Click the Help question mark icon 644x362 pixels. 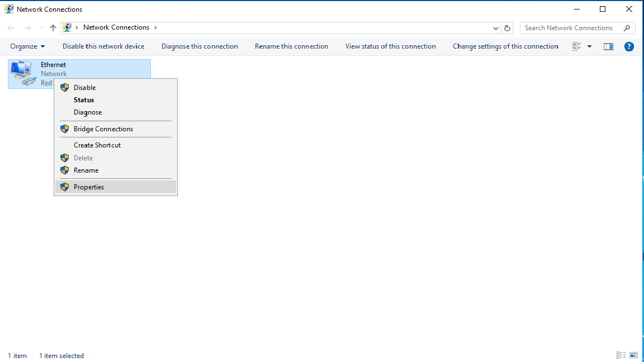629,46
